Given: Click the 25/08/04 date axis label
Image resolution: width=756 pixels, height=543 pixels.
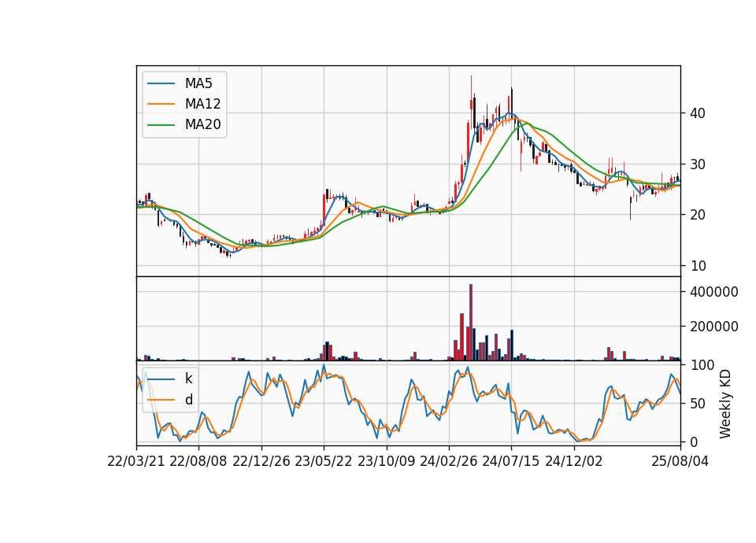Looking at the screenshot, I should (x=680, y=461).
